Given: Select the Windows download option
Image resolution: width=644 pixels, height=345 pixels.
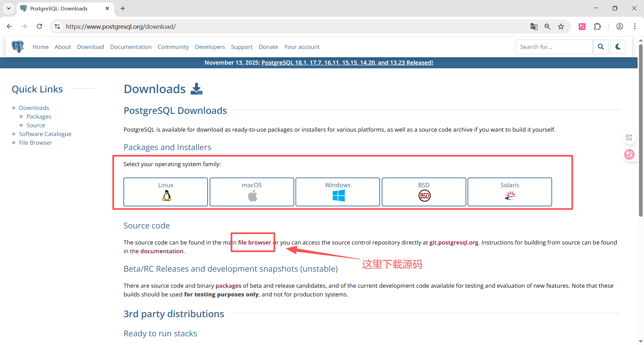Looking at the screenshot, I should click(x=337, y=192).
